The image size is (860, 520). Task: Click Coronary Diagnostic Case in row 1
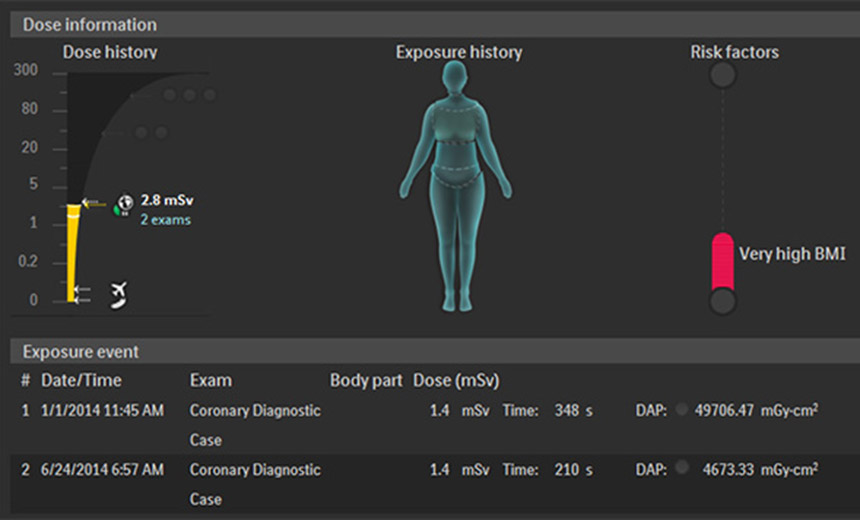click(x=255, y=425)
